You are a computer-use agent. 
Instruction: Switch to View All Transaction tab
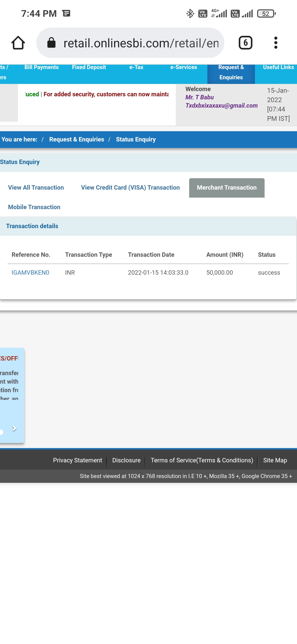pos(36,188)
